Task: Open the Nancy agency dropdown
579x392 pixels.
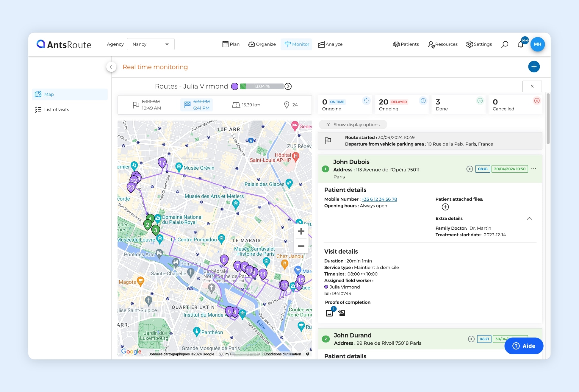Action: (151, 44)
